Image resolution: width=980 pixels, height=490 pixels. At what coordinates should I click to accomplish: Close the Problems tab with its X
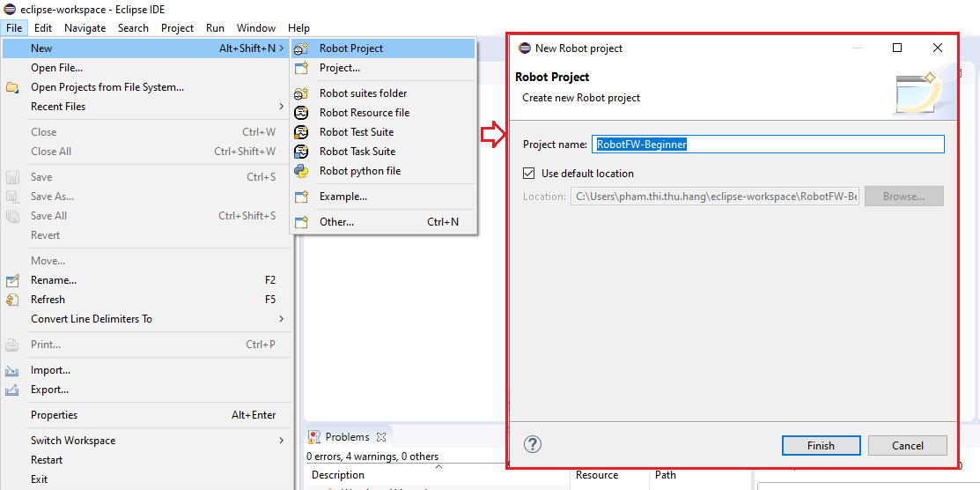coord(381,437)
